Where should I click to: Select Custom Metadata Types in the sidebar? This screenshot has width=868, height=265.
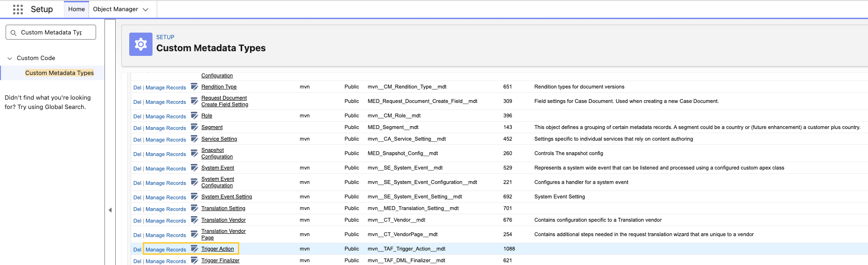(59, 73)
